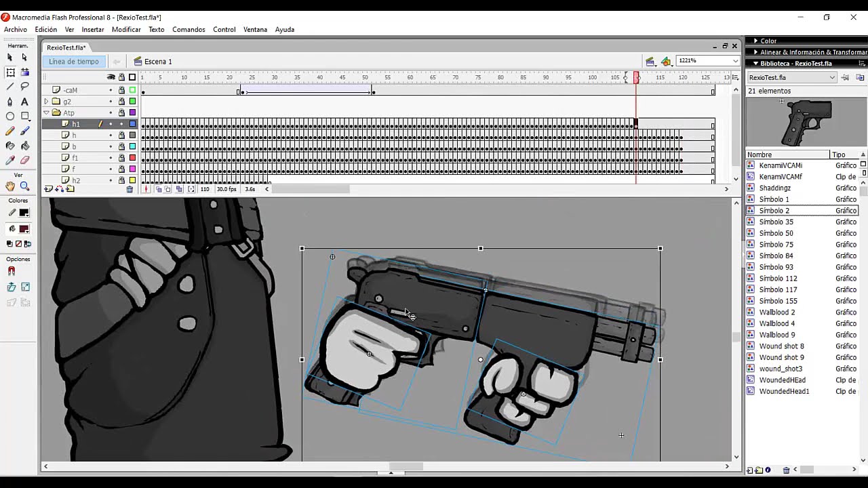Choose the Text tool
The width and height of the screenshot is (868, 488).
pos(25,102)
